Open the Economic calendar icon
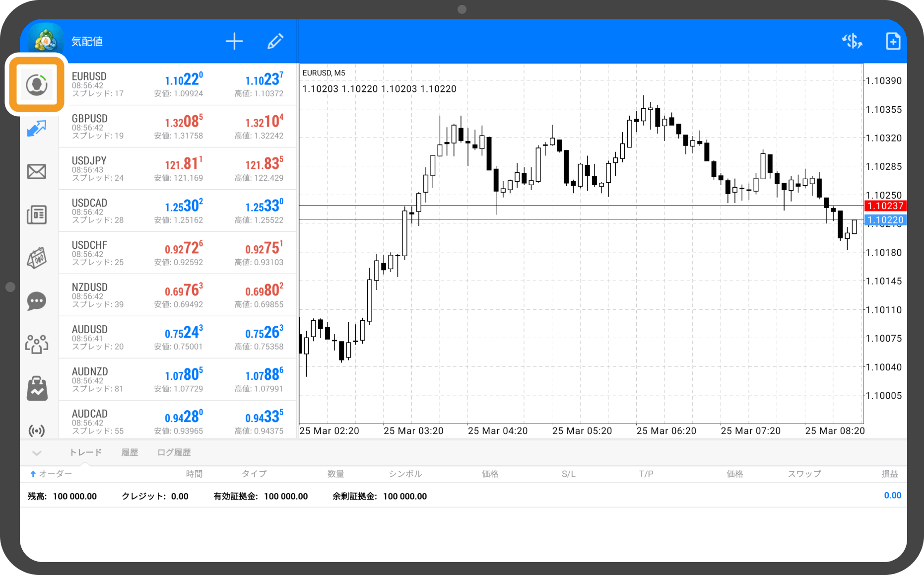Image resolution: width=924 pixels, height=575 pixels. [37, 258]
